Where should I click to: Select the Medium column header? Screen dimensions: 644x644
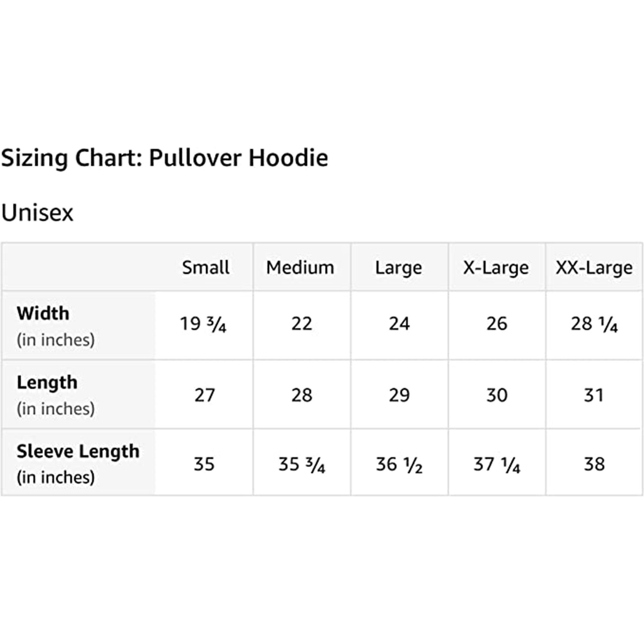pyautogui.click(x=300, y=267)
